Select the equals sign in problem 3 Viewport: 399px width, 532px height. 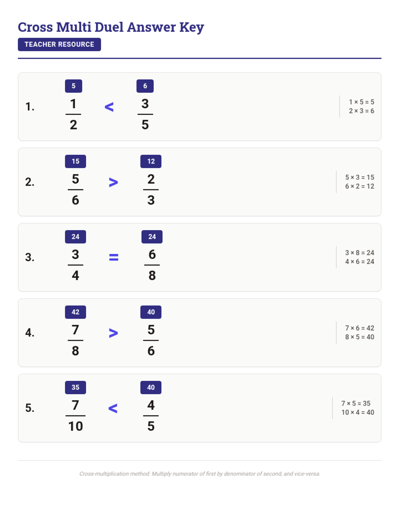114,257
